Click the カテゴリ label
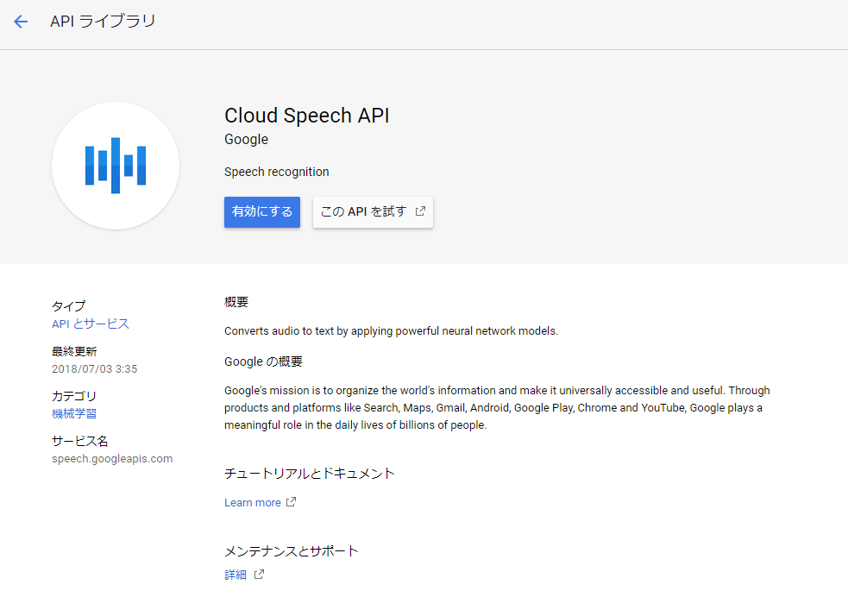The height and width of the screenshot is (616, 848). (x=74, y=396)
